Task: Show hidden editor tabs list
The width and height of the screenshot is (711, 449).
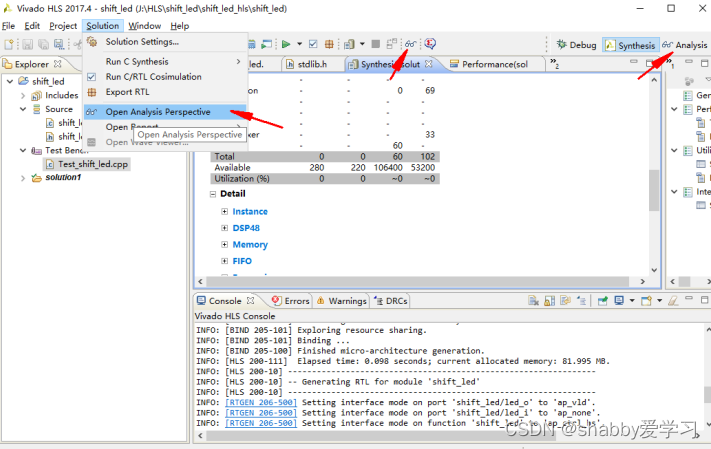Action: coord(554,63)
